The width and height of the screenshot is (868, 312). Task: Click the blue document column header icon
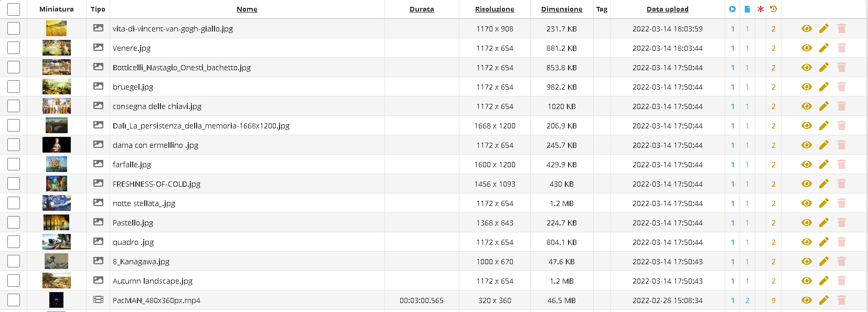point(747,9)
